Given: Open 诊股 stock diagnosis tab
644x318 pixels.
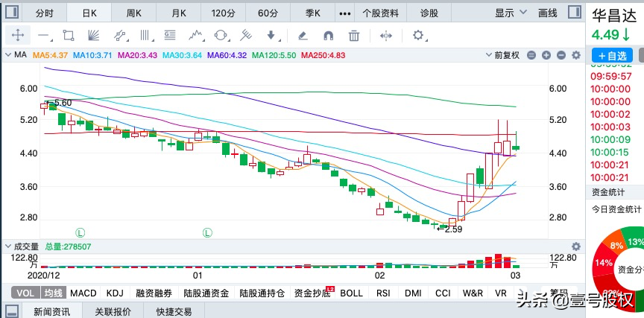Looking at the screenshot, I should tap(429, 13).
